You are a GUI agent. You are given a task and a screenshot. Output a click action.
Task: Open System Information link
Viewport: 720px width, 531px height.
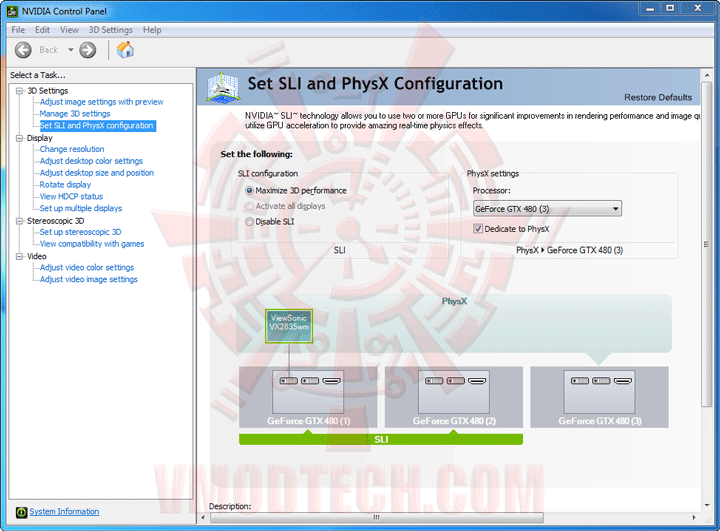tap(64, 511)
